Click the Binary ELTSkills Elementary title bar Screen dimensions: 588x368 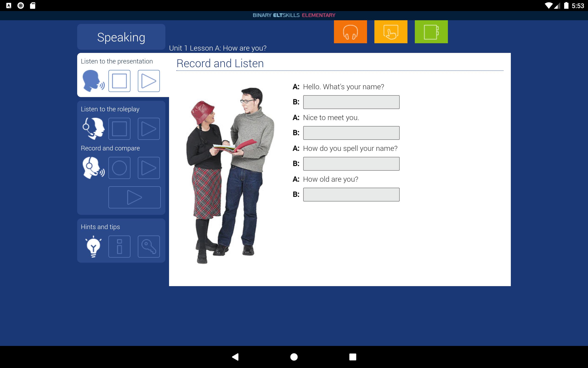point(294,15)
